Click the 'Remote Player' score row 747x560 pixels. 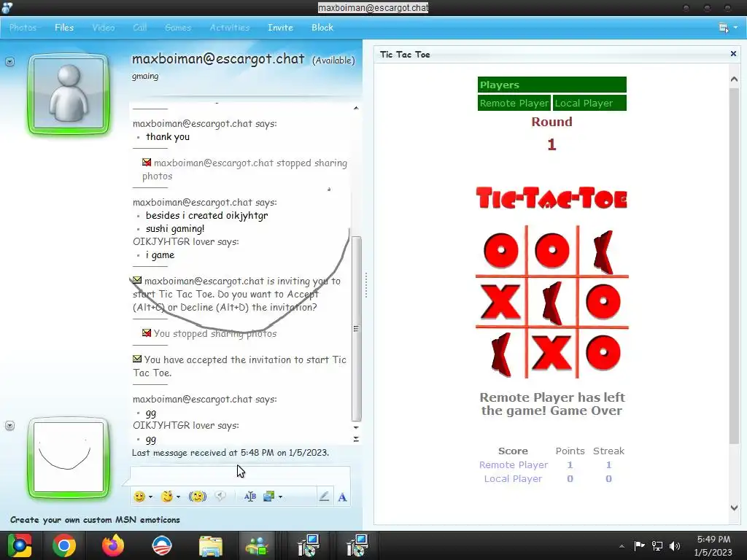[551, 464]
